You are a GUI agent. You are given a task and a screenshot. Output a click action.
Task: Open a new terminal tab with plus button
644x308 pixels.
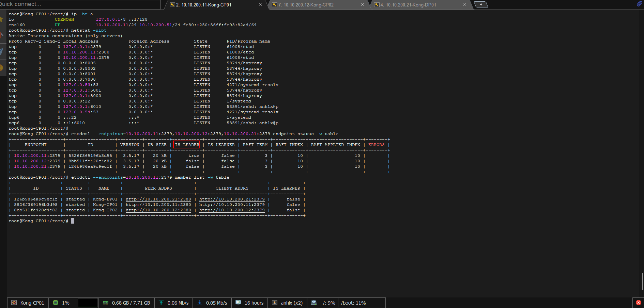coord(481,4)
